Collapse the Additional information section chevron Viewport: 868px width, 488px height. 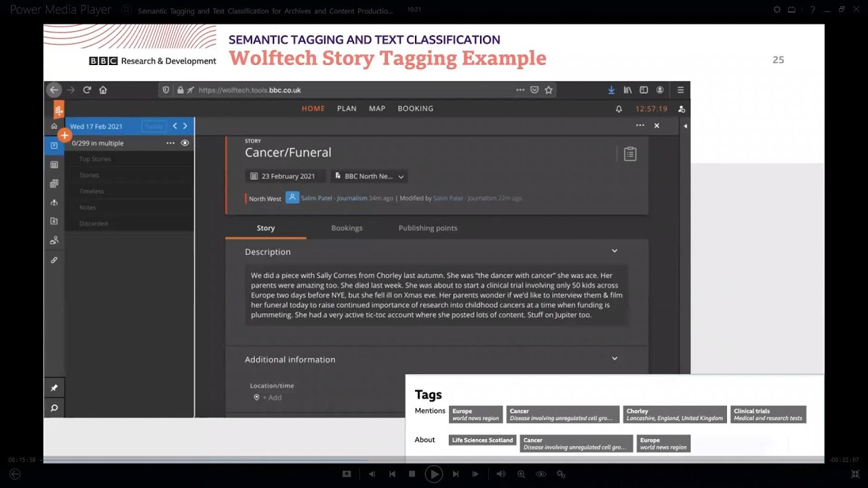pyautogui.click(x=614, y=359)
